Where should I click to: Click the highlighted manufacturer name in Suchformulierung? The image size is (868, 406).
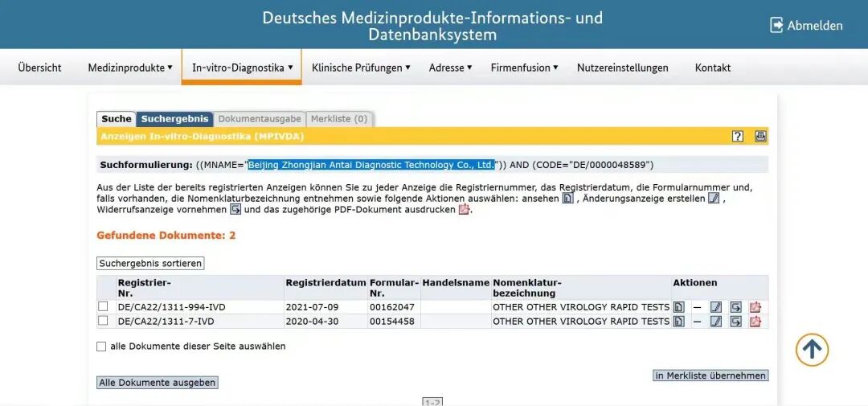(x=371, y=165)
